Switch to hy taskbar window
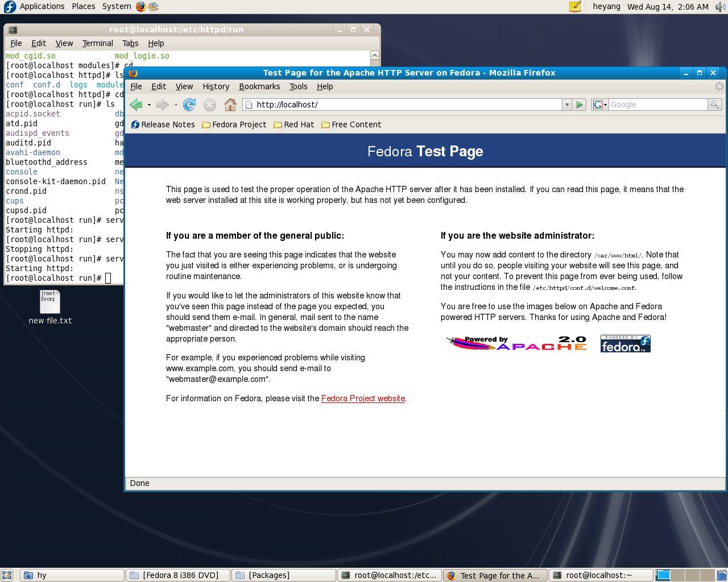The image size is (728, 582). coord(72,575)
